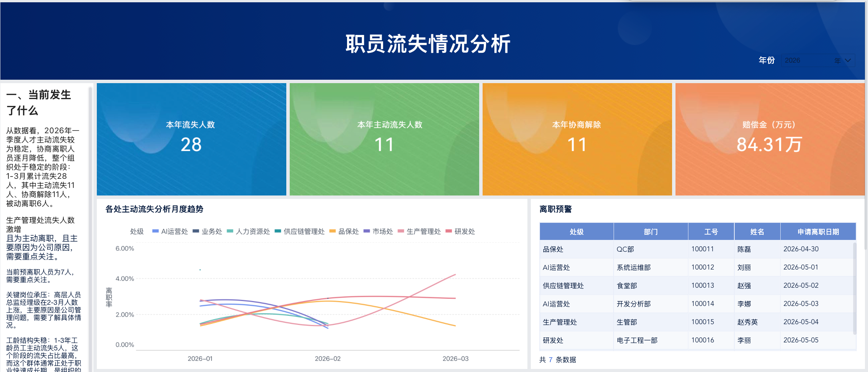Toggle the 业务处 legend series

[x=207, y=231]
